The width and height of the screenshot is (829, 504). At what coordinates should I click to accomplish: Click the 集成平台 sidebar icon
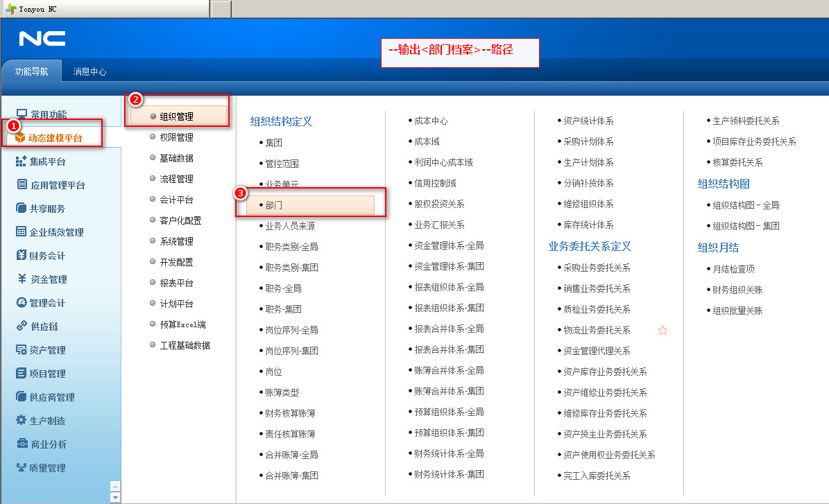click(21, 162)
